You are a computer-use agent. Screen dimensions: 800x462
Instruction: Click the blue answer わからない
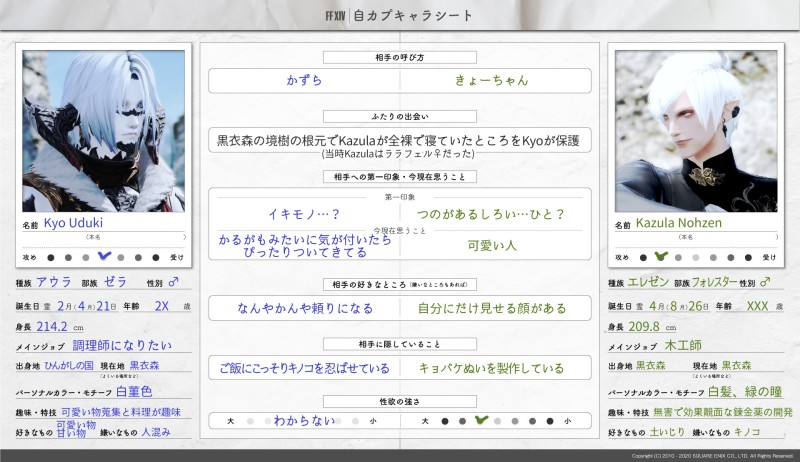[x=305, y=420]
